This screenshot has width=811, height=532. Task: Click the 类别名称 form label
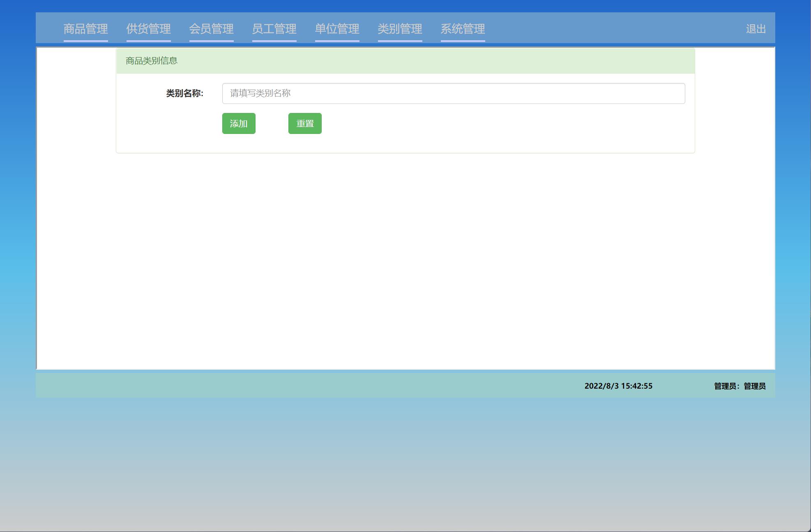pos(184,93)
